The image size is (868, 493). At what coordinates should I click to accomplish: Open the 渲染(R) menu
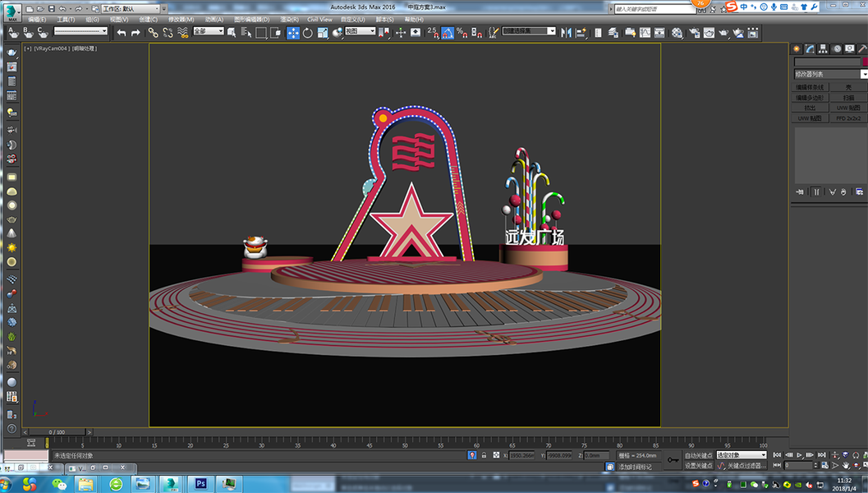tap(290, 20)
